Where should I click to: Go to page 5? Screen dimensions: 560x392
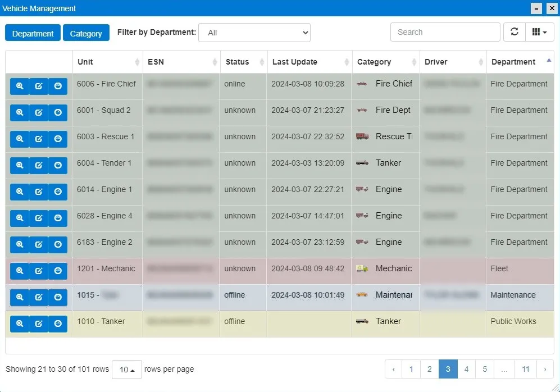(x=485, y=369)
